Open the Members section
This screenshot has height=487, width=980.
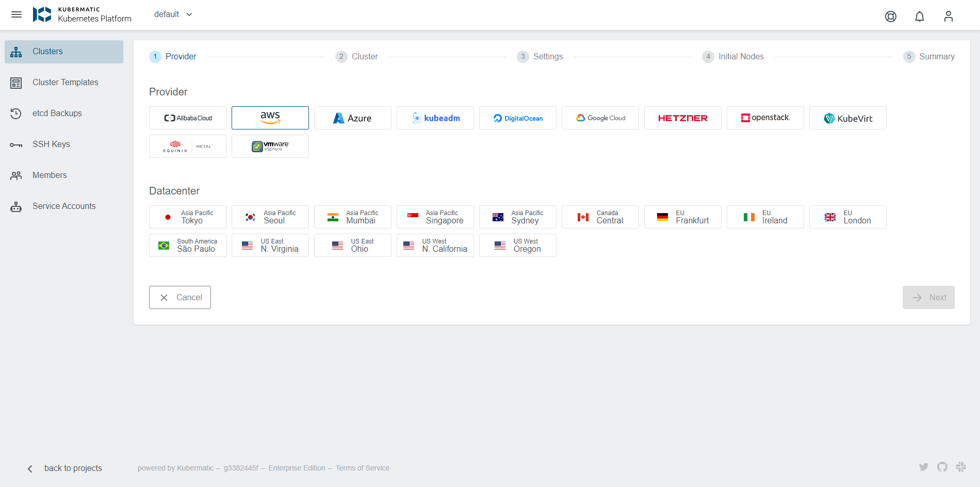[x=50, y=175]
